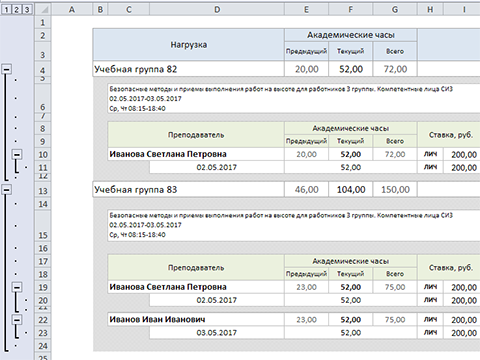
Task: Select 20,00 in group 82 row
Action: point(306,69)
